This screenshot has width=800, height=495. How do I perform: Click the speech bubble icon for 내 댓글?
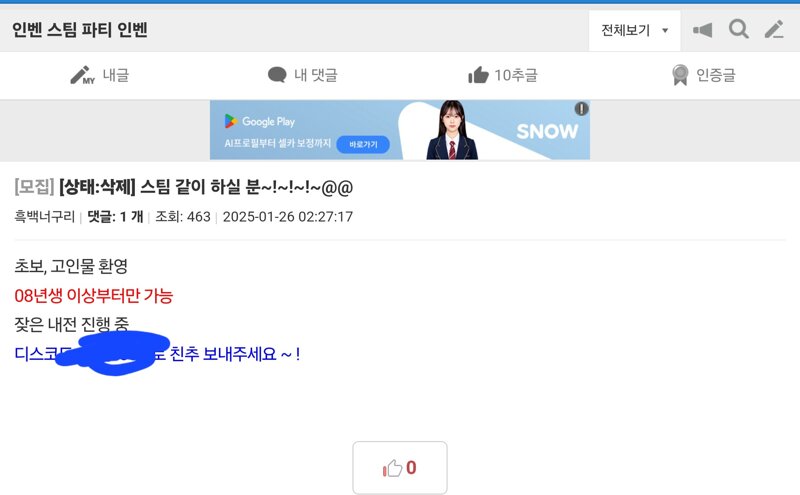pyautogui.click(x=277, y=75)
